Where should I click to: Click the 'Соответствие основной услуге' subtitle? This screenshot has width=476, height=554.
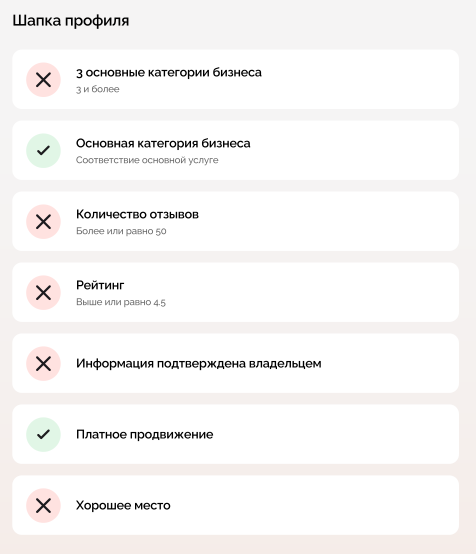coord(147,160)
